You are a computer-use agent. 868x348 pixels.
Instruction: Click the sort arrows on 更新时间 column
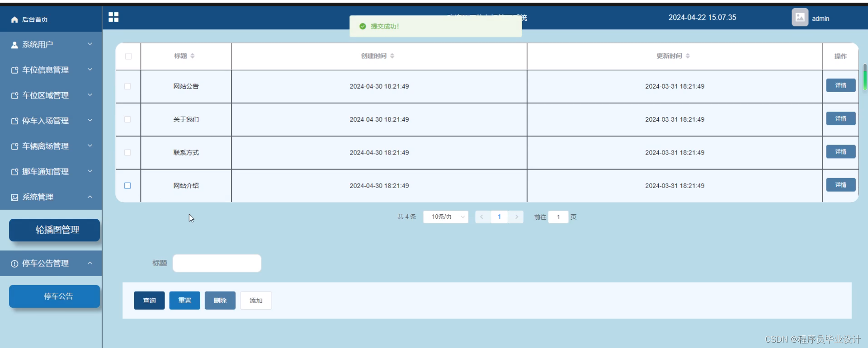tap(688, 56)
